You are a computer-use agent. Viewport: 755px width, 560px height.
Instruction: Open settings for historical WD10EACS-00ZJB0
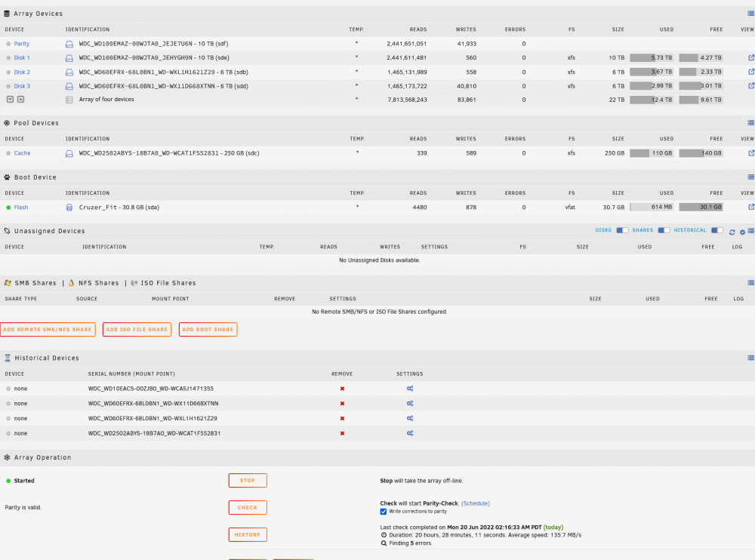click(x=410, y=389)
